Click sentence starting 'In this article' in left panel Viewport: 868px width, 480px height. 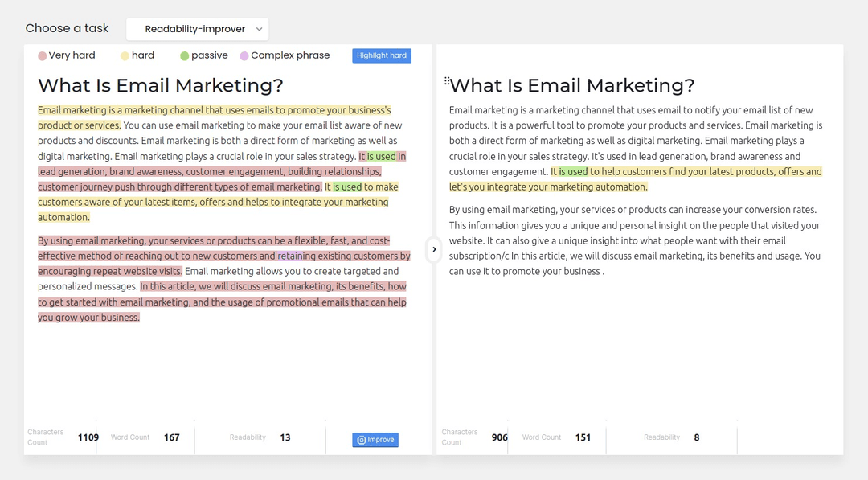tap(222, 302)
